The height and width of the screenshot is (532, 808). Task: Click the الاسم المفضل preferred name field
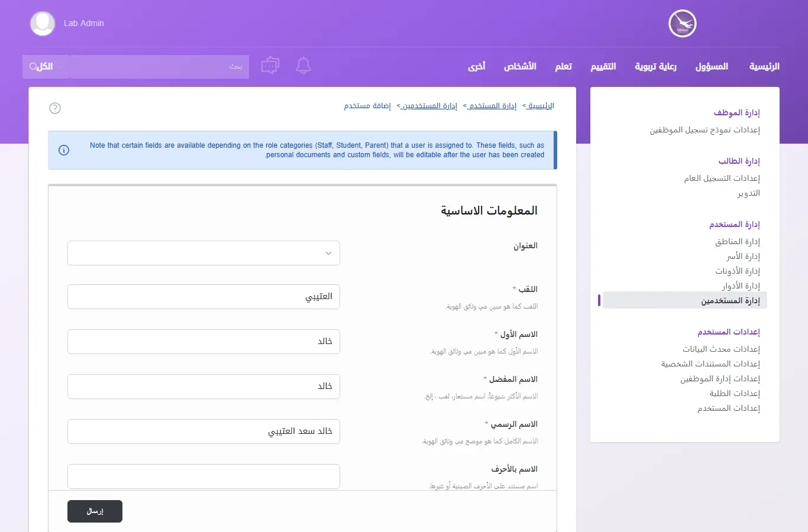[x=203, y=387]
